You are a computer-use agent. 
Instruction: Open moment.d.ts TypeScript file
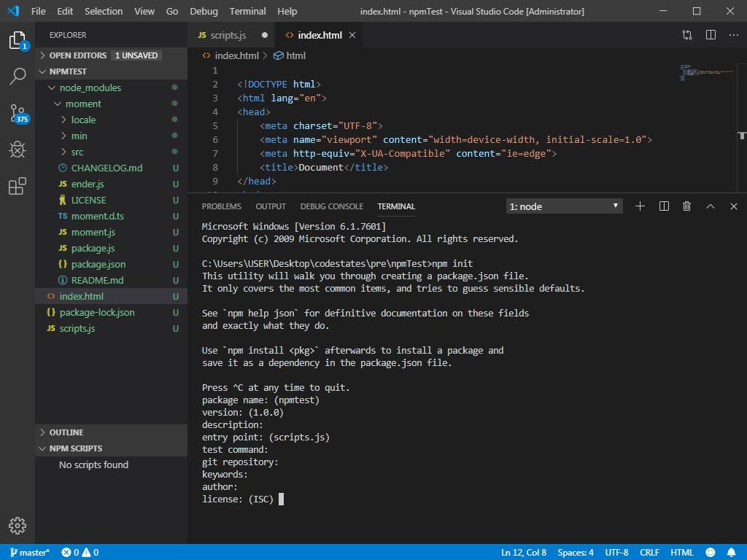pos(111,216)
